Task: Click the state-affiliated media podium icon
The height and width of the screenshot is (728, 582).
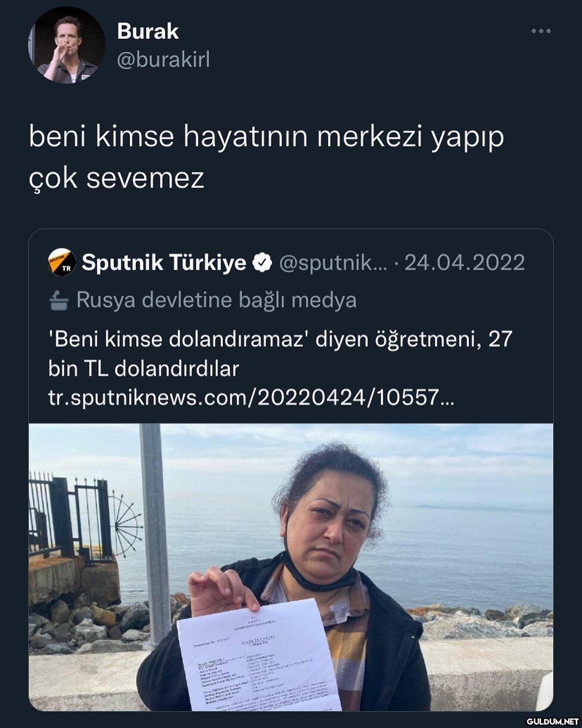Action: 59,301
